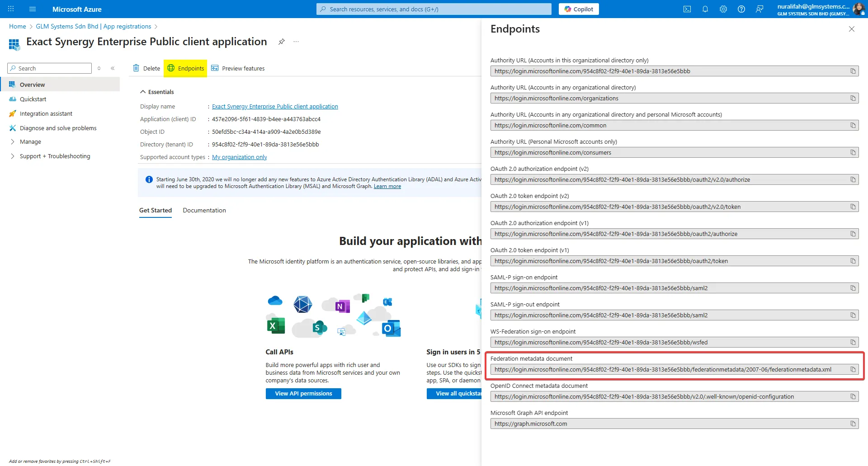Viewport: 868px width, 466px height.
Task: Open the notifications bell
Action: (x=705, y=9)
